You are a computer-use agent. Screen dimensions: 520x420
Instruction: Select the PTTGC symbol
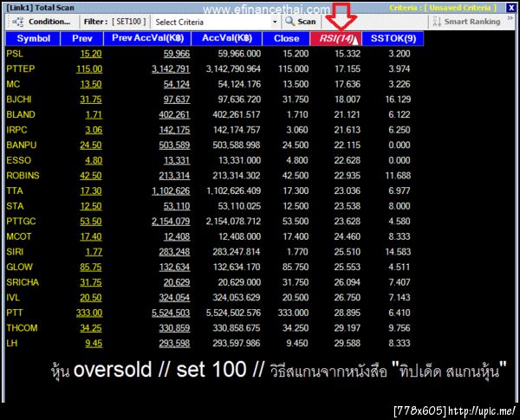click(21, 222)
